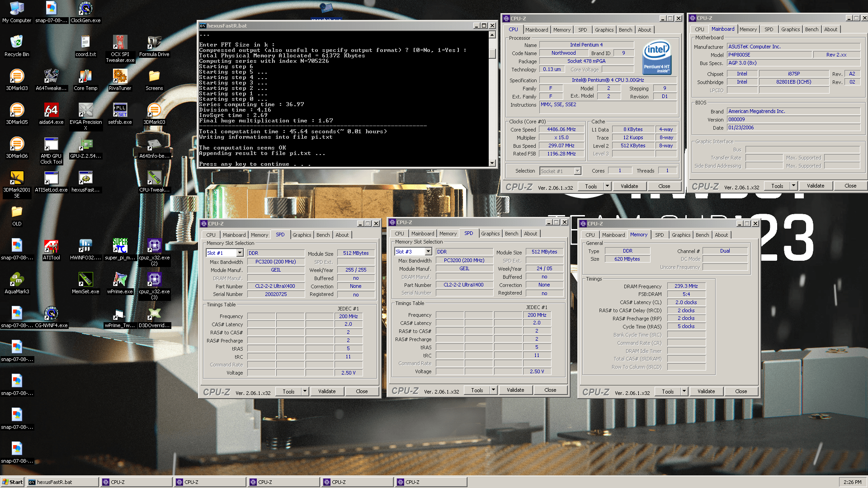This screenshot has width=868, height=488.
Task: Open the Recycle Bin icon
Action: [17, 46]
